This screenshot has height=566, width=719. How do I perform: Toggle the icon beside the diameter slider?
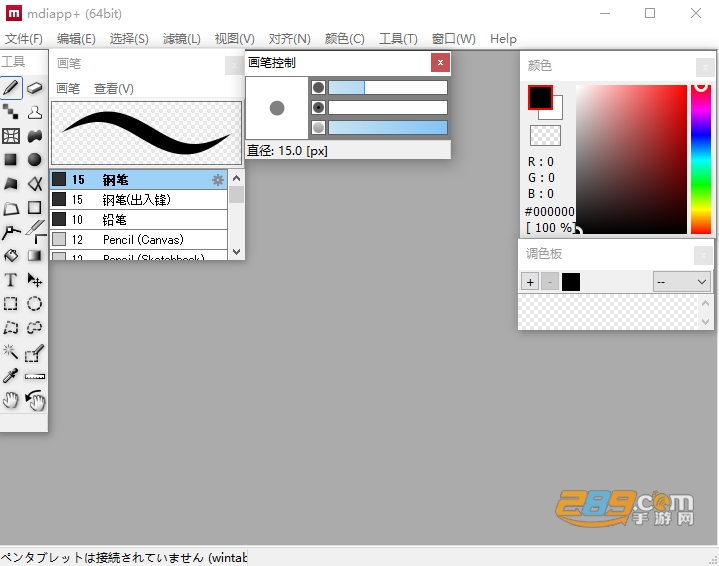click(x=318, y=87)
